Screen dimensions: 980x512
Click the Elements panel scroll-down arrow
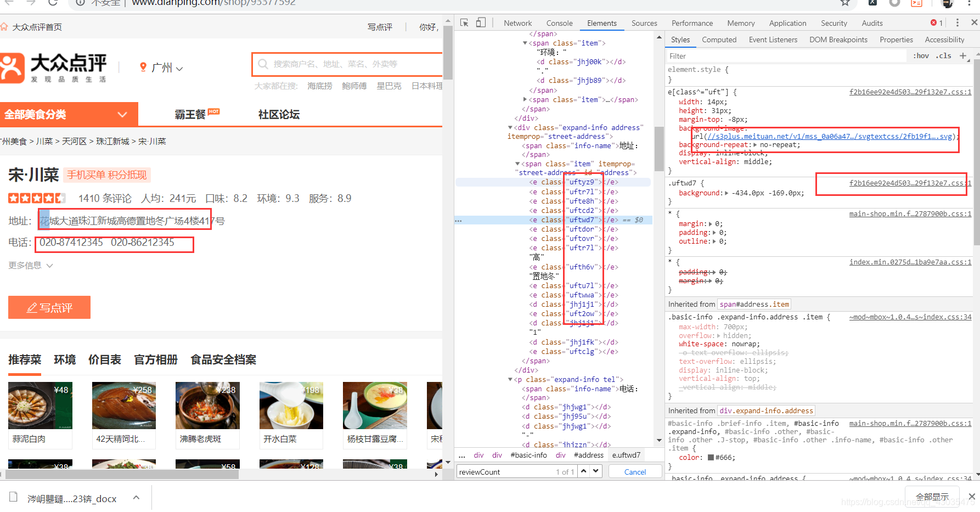click(x=659, y=440)
